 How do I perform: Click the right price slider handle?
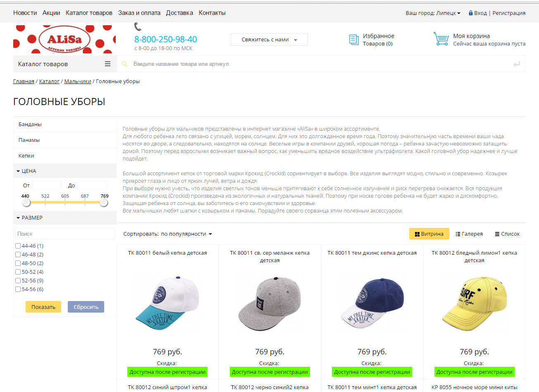point(104,203)
